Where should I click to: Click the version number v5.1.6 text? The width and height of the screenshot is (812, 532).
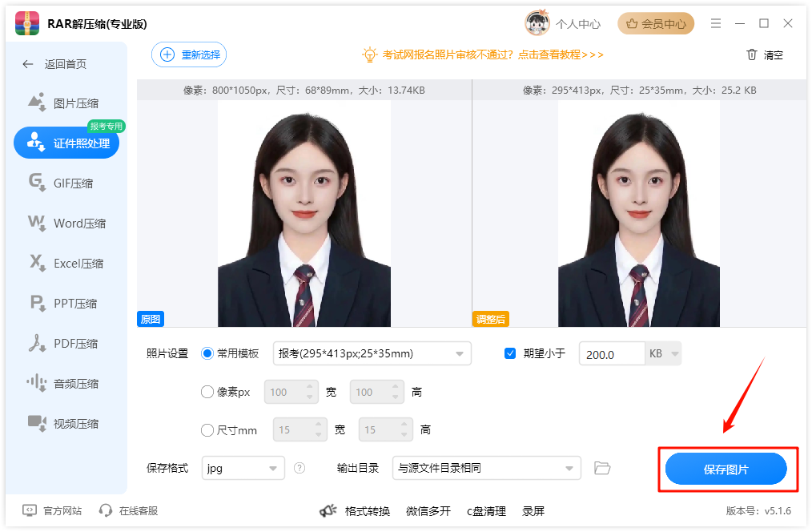[x=758, y=510]
